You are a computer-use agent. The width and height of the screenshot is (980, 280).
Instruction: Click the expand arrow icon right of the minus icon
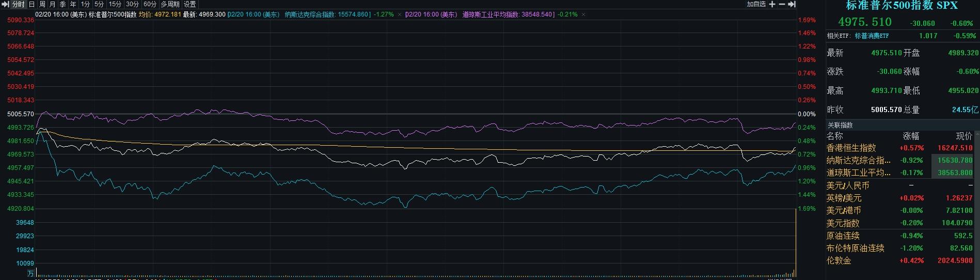[792, 4]
